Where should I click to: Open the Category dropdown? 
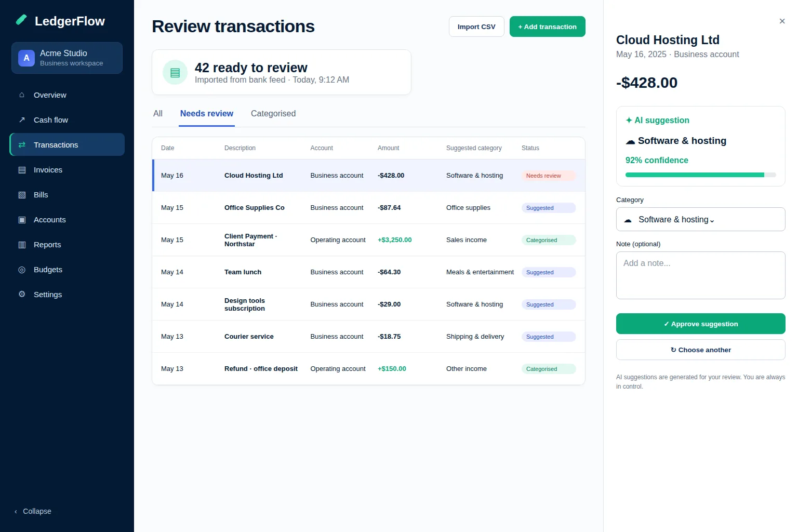[x=700, y=219]
